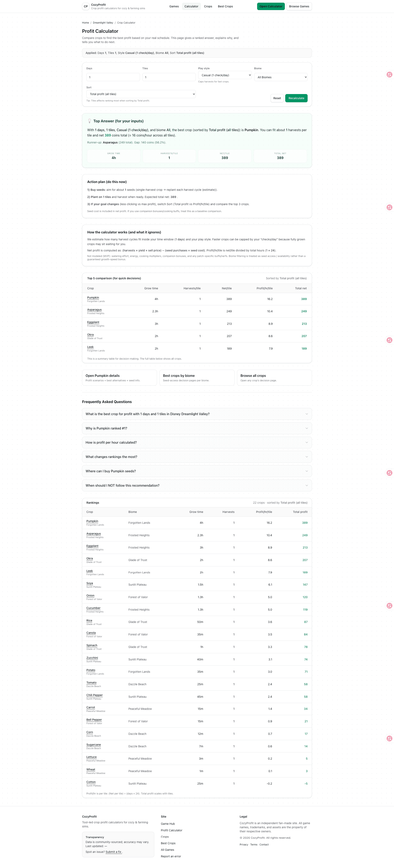Click the pink floating translate icon
The image size is (394, 868).
pos(390,75)
